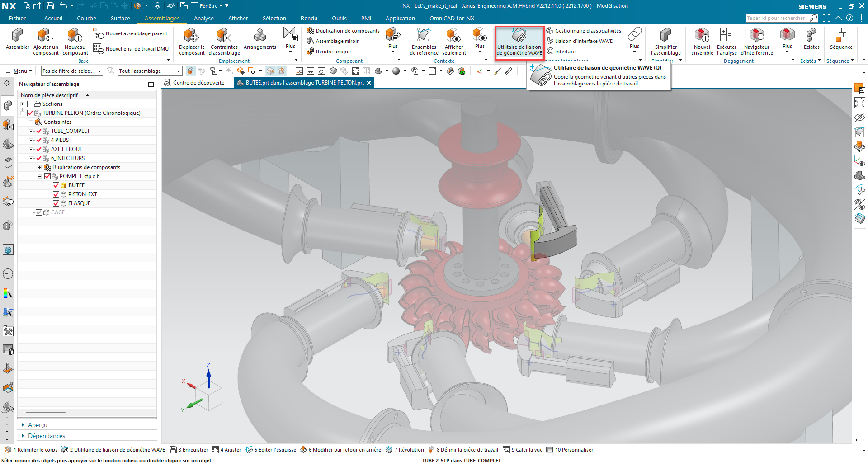
Task: Click the Eclatés icon
Action: [x=811, y=38]
